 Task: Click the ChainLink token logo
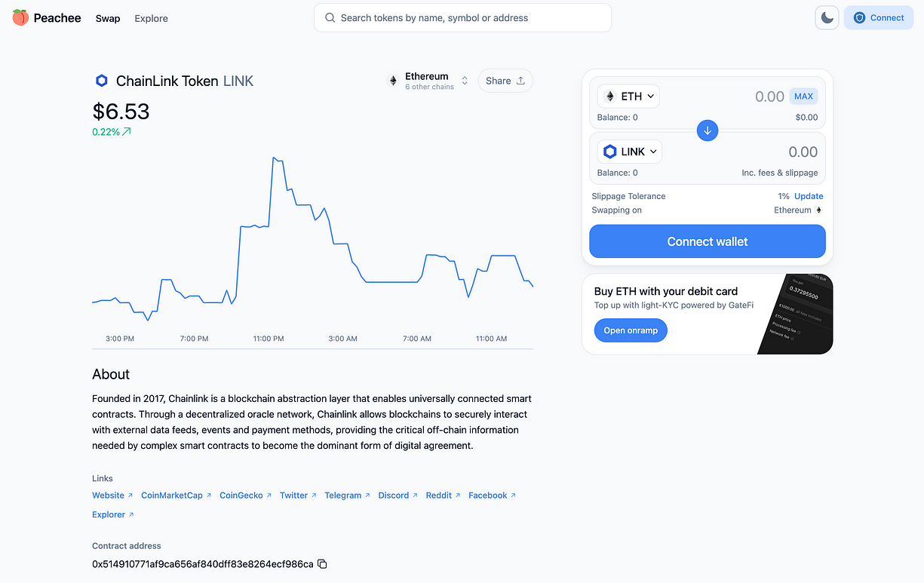[102, 81]
